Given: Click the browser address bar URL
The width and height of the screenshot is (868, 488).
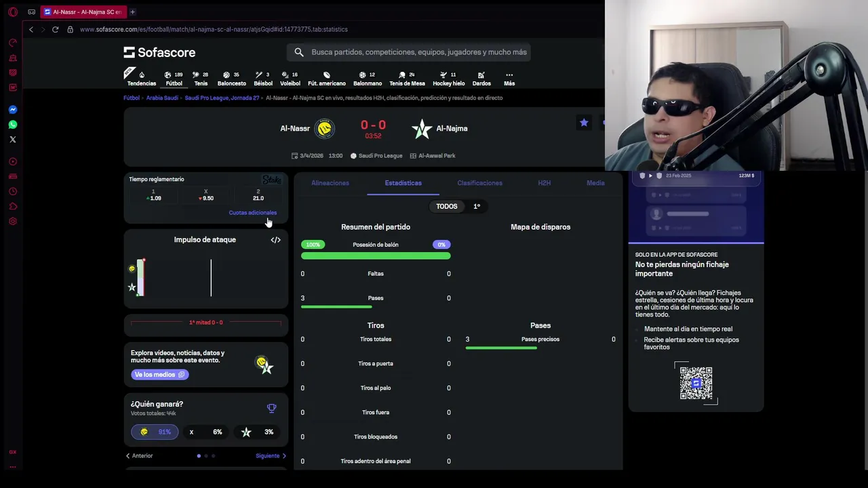Looking at the screenshot, I should click(x=214, y=30).
